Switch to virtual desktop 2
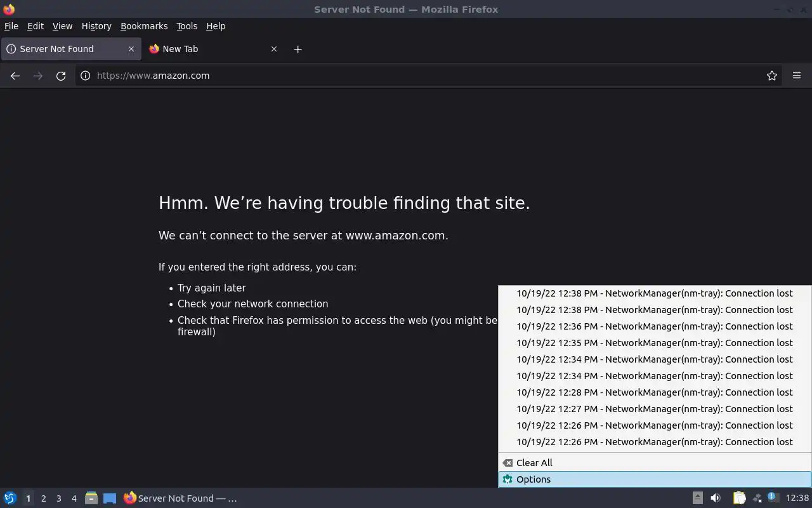Viewport: 812px width, 508px height. 44,498
